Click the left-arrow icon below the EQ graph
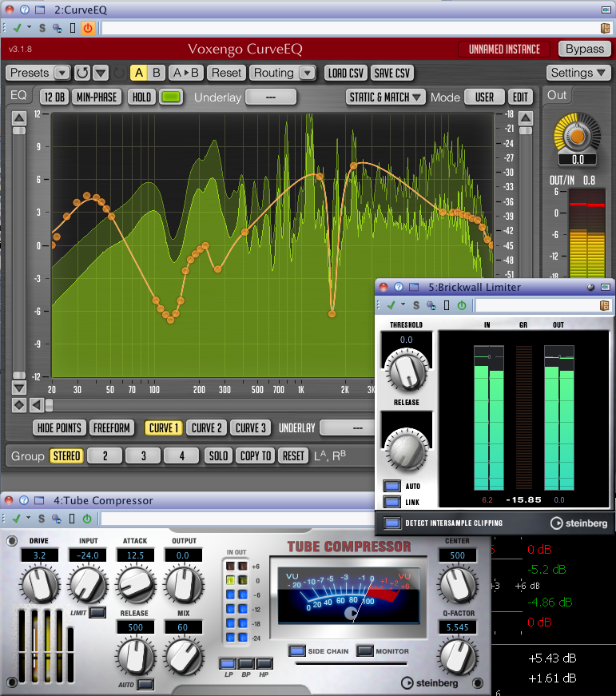 [37, 405]
